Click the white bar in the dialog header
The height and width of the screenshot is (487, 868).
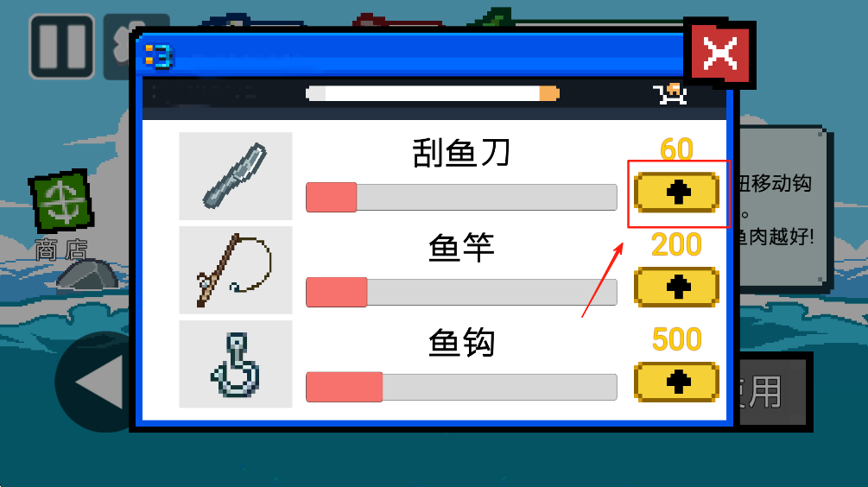click(433, 93)
